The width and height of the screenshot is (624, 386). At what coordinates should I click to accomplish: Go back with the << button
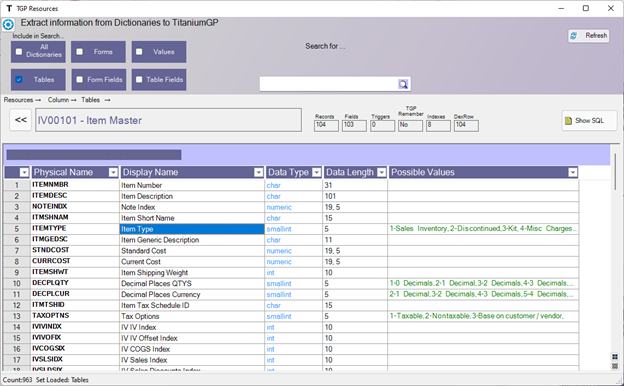tap(21, 120)
